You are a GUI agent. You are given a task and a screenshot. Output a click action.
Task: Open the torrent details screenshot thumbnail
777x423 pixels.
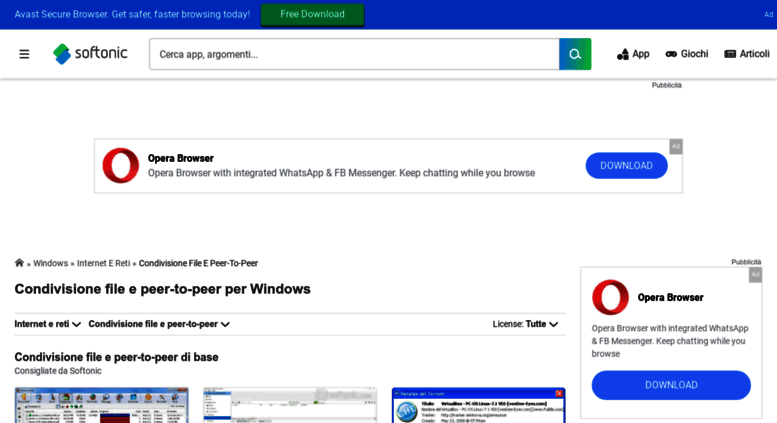[x=478, y=405]
